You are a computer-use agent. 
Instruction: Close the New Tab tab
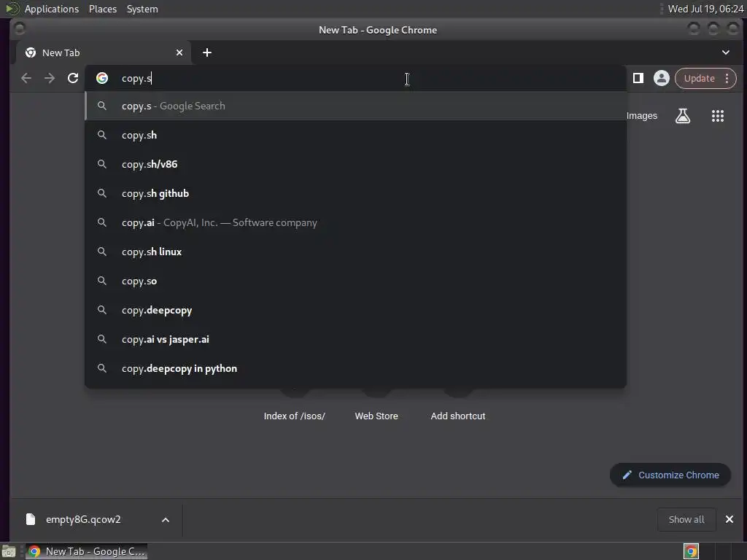click(179, 52)
